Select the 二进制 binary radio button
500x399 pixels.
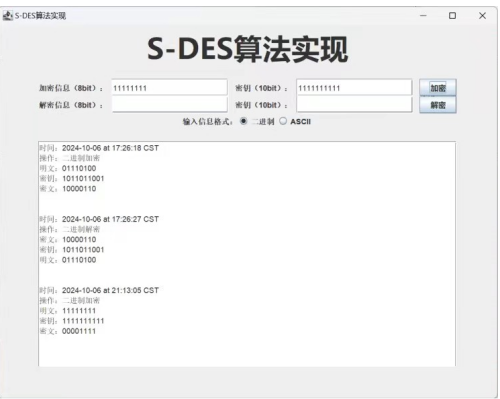click(x=244, y=121)
